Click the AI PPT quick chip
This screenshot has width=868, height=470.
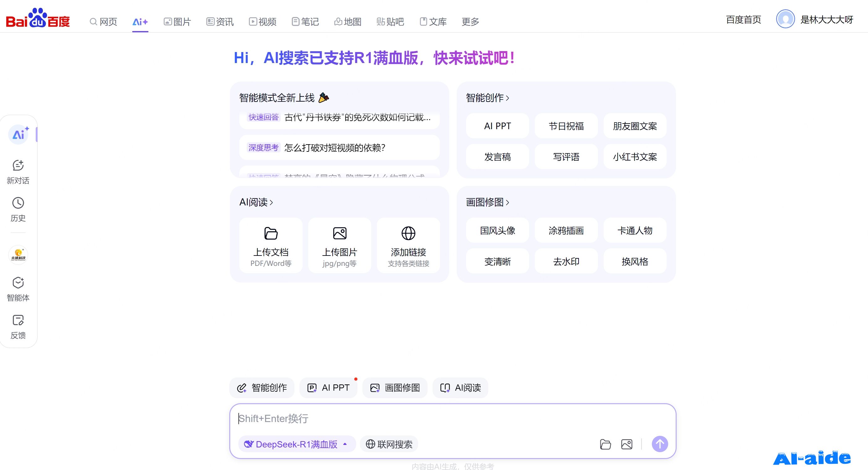point(328,388)
